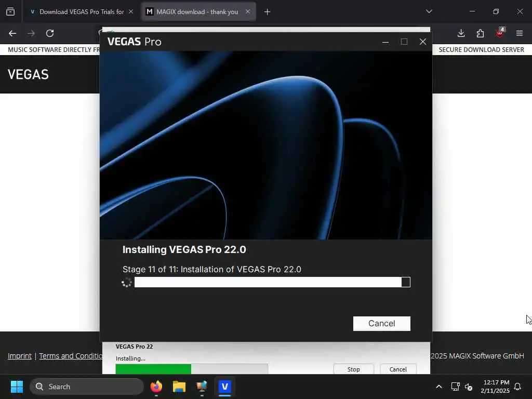This screenshot has height=399, width=532.
Task: Click the VEGAS Pro installer progress bar
Action: point(272,282)
